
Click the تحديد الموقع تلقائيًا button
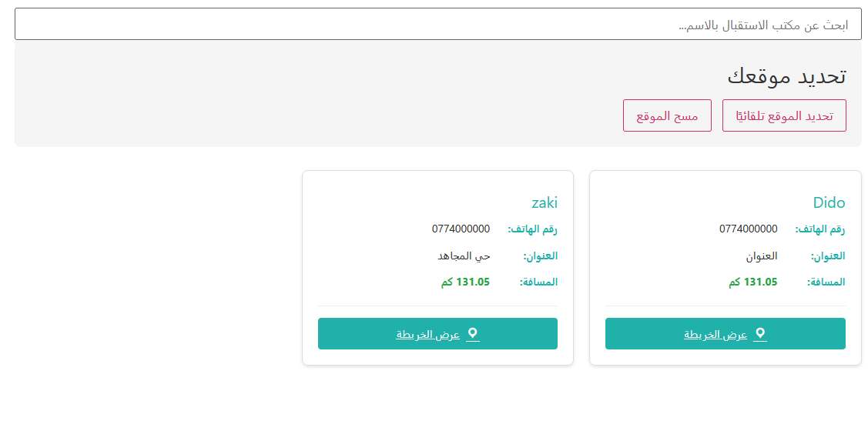tap(784, 115)
